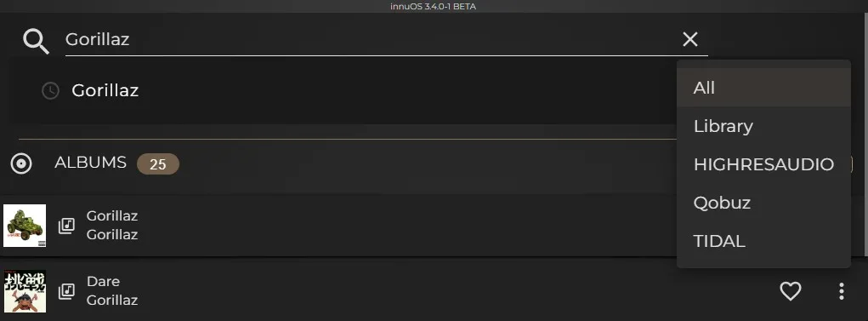Screen dimensions: 868x321
Task: Open the three-dot menu for Dare
Action: point(841,291)
